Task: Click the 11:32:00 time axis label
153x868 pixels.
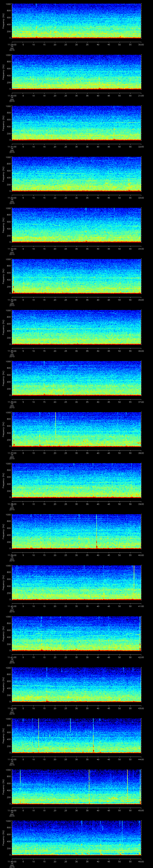Action: pos(12,197)
